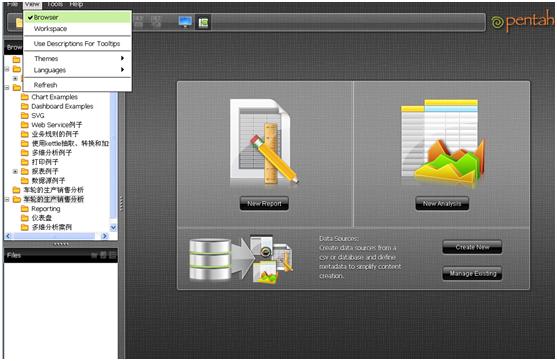Click the New Report pencil-and-ruler illustration

click(x=264, y=142)
